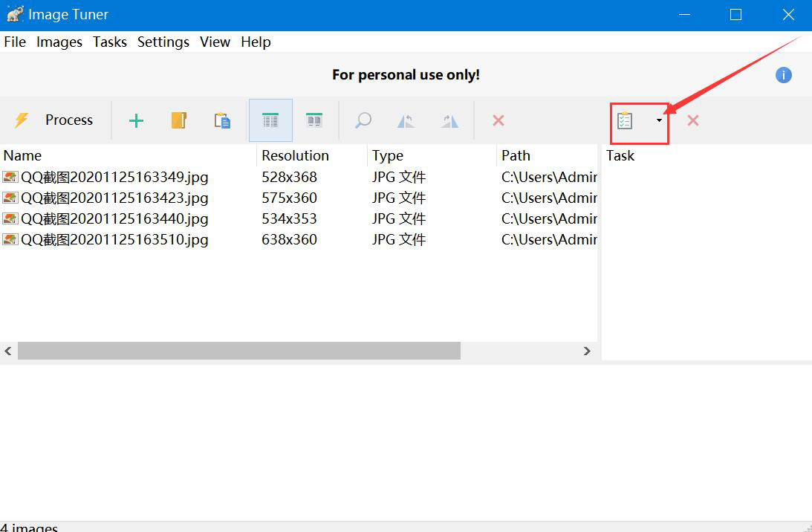Switch to thumbnails view mode
This screenshot has height=532, width=812.
314,120
